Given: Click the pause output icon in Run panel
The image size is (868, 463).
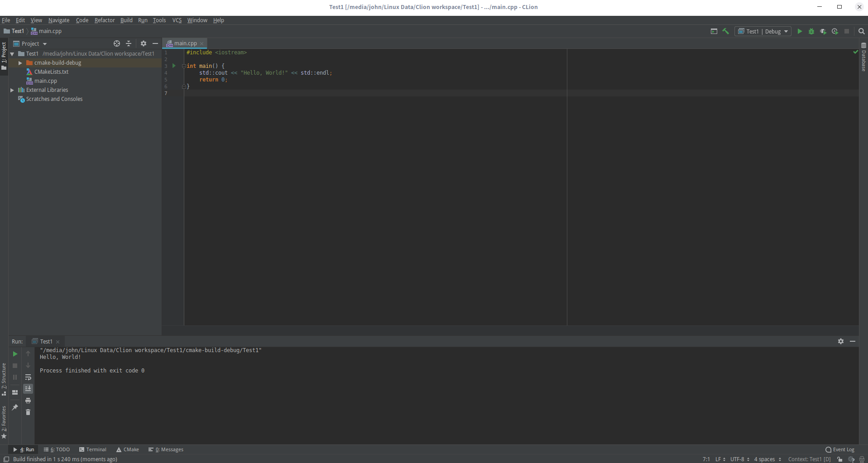Looking at the screenshot, I should (x=15, y=377).
